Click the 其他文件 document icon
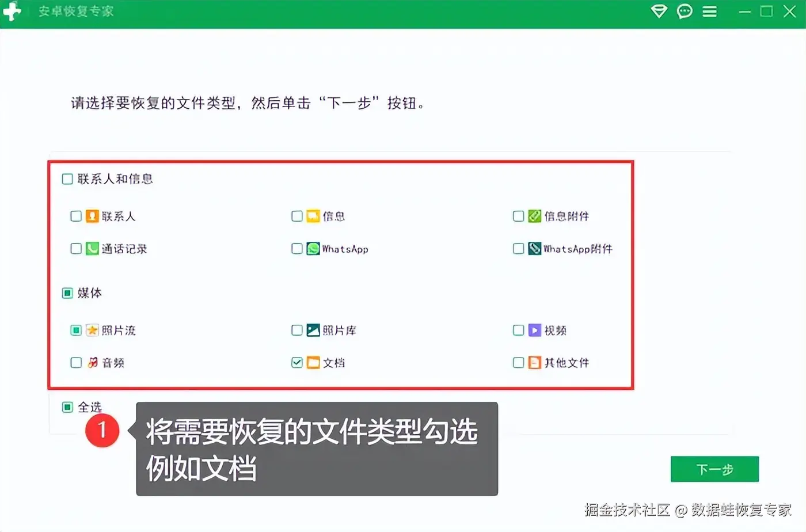Screen dimensions: 806x532 tap(534, 363)
